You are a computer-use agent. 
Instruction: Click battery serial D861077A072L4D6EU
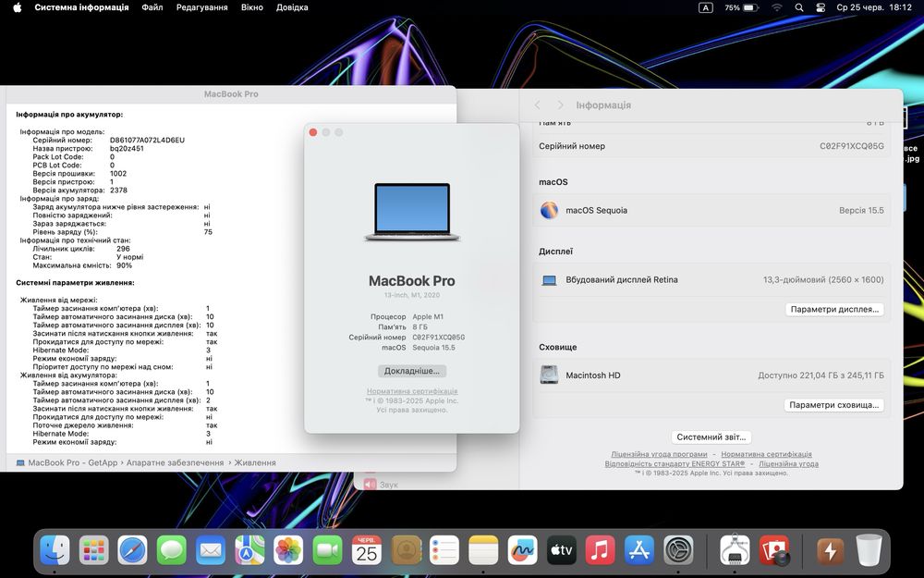click(147, 141)
